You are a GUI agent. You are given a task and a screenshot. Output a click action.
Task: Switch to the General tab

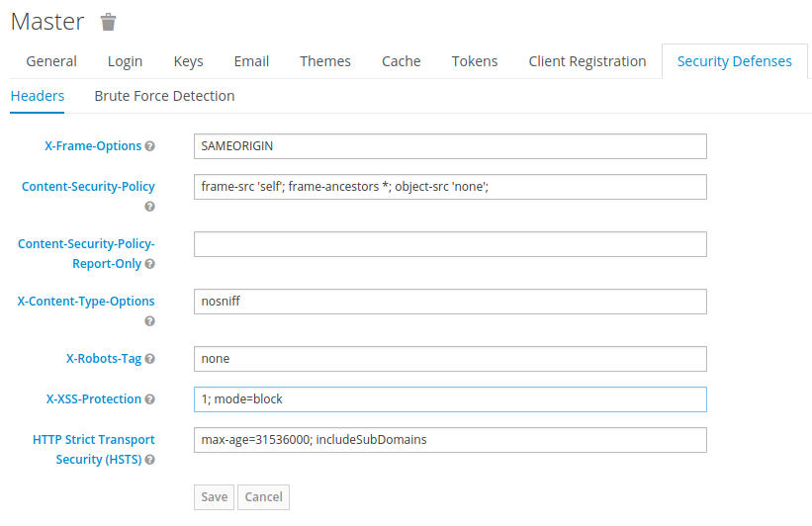tap(51, 61)
